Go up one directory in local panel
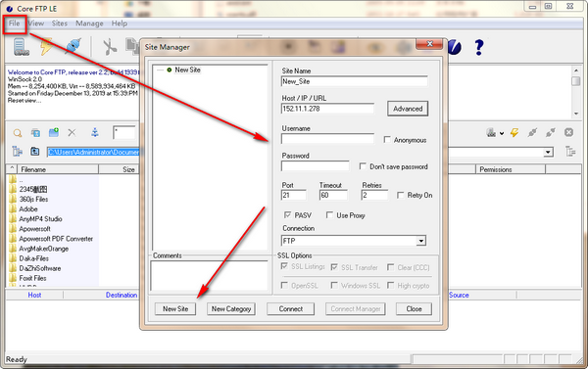This screenshot has width=588, height=369. pos(35,152)
